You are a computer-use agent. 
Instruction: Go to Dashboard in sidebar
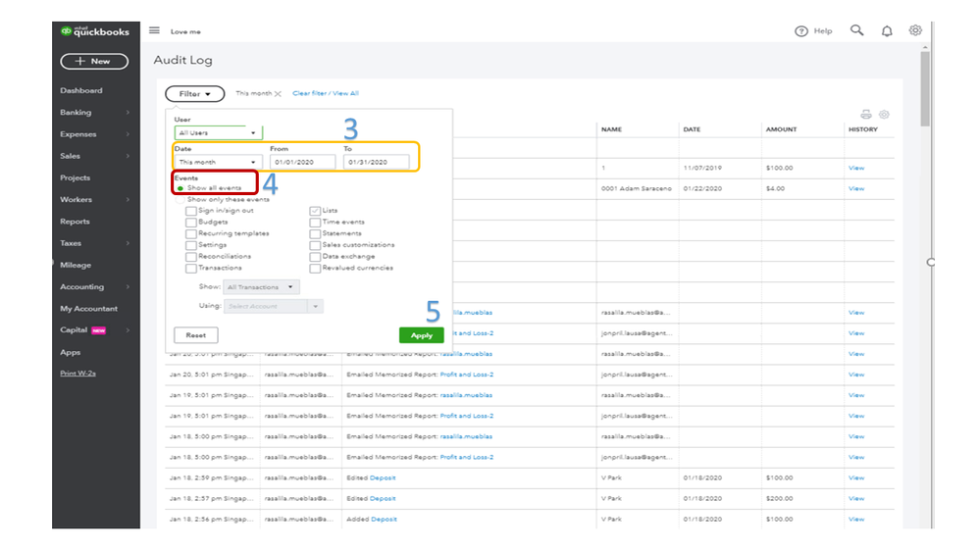click(81, 90)
